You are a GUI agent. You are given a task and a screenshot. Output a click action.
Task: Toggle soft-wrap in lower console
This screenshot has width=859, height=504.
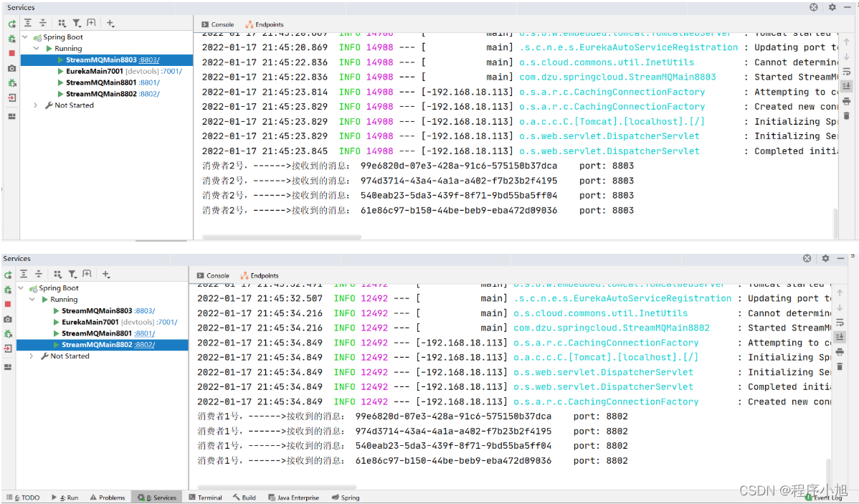coord(840,323)
